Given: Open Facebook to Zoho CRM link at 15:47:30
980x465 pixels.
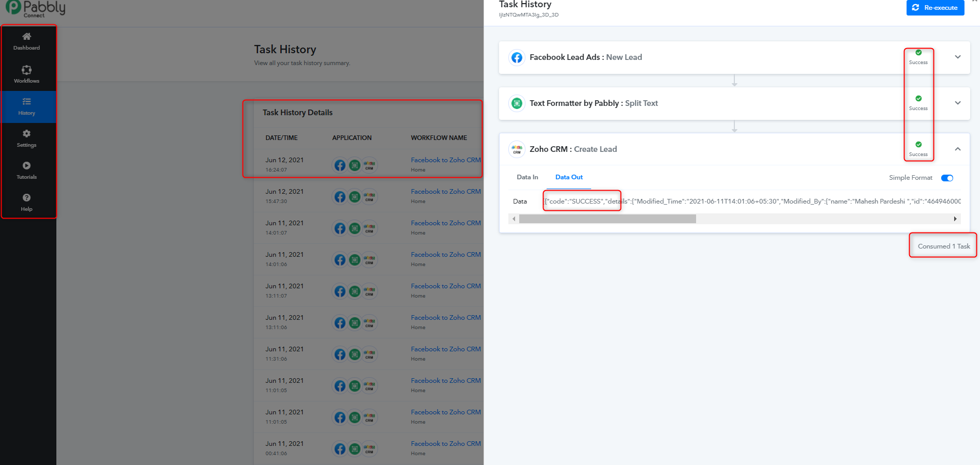Looking at the screenshot, I should (x=446, y=192).
